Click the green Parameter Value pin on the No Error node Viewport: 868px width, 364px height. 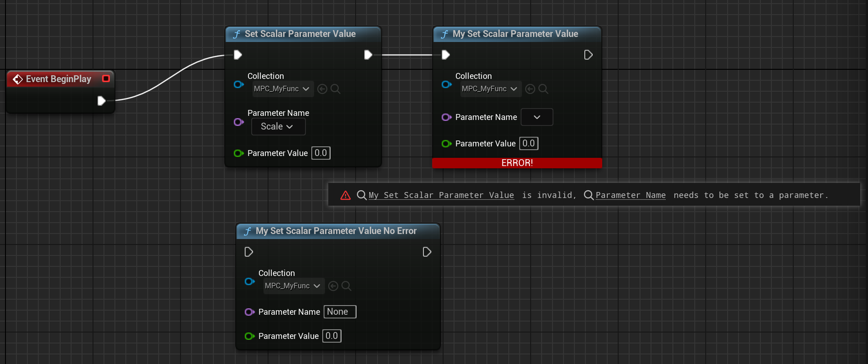pyautogui.click(x=249, y=336)
